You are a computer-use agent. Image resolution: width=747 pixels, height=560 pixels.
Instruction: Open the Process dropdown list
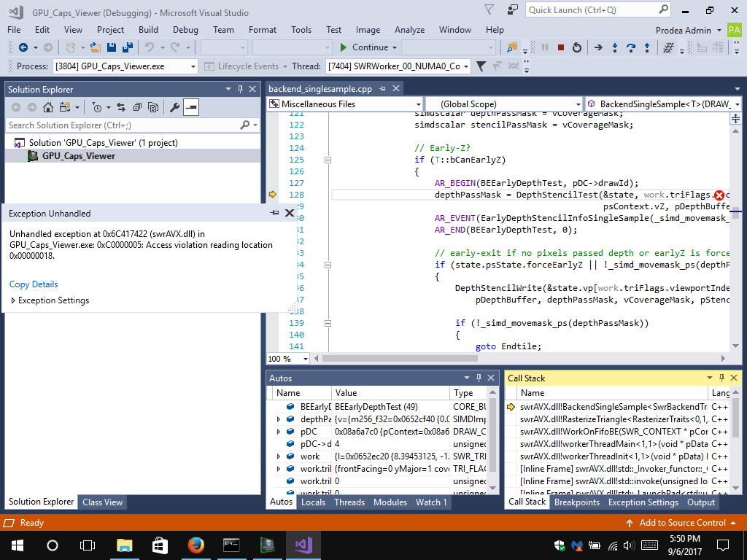click(x=193, y=66)
